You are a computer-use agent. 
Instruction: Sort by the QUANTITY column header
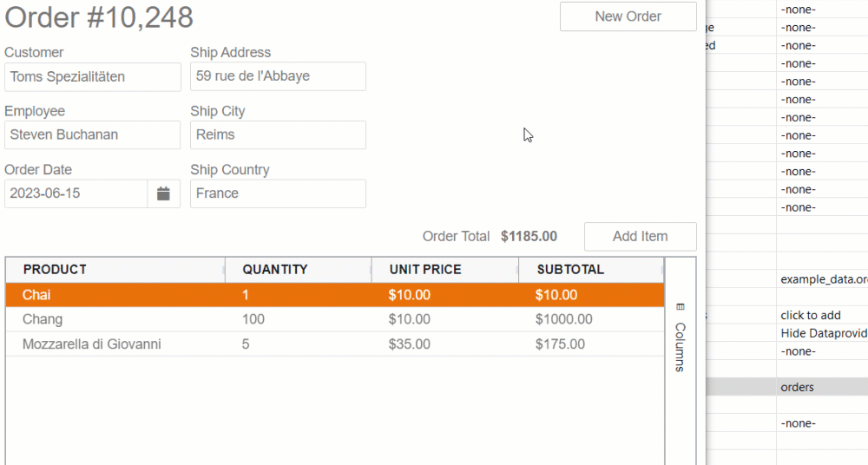(x=274, y=270)
